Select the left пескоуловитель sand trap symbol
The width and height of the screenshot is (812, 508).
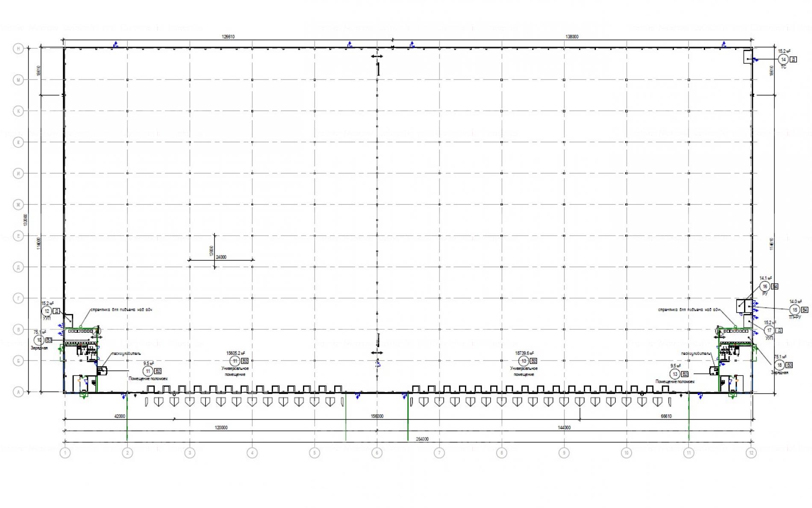coord(102,371)
